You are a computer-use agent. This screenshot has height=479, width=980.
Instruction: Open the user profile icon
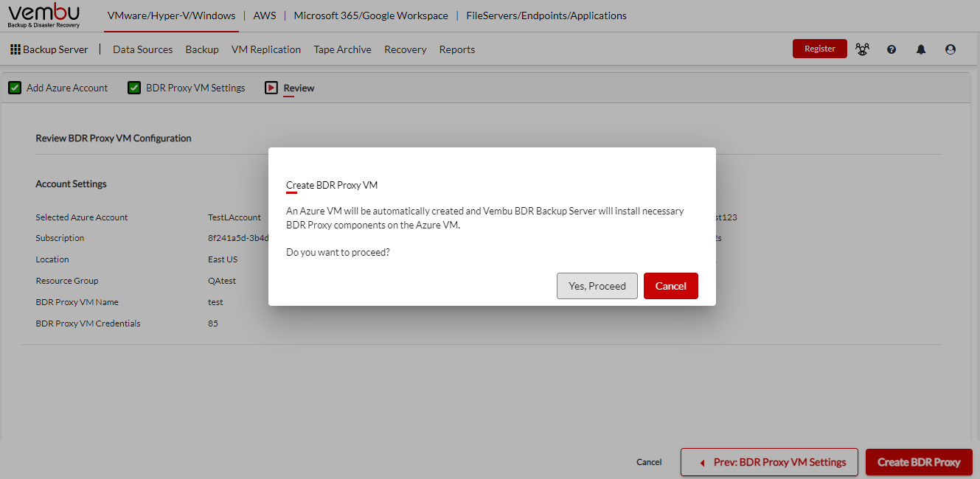(951, 49)
